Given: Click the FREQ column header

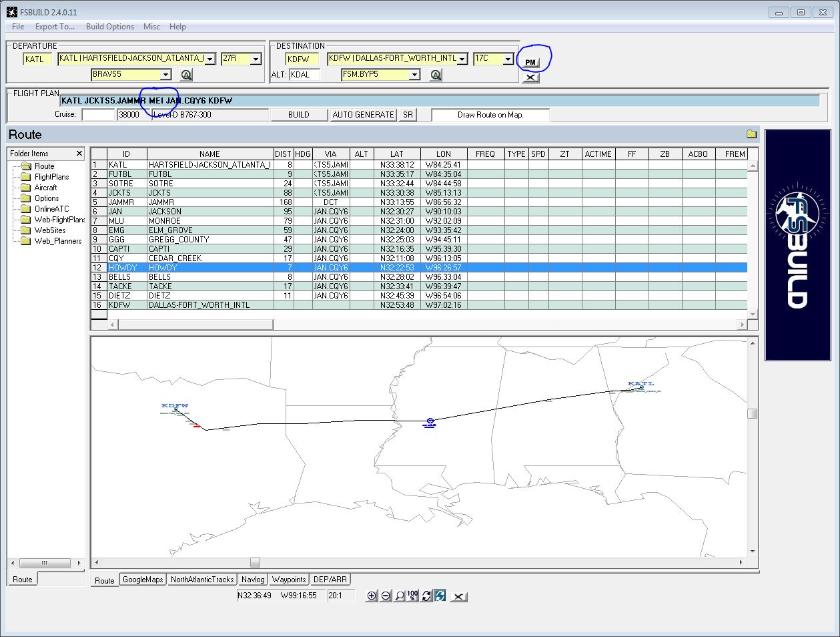Looking at the screenshot, I should coord(485,154).
